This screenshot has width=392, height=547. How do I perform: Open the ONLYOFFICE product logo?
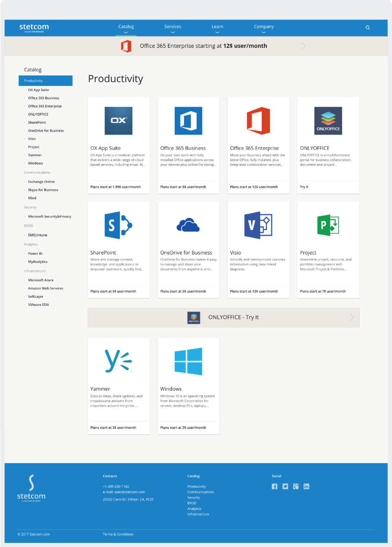click(x=328, y=121)
